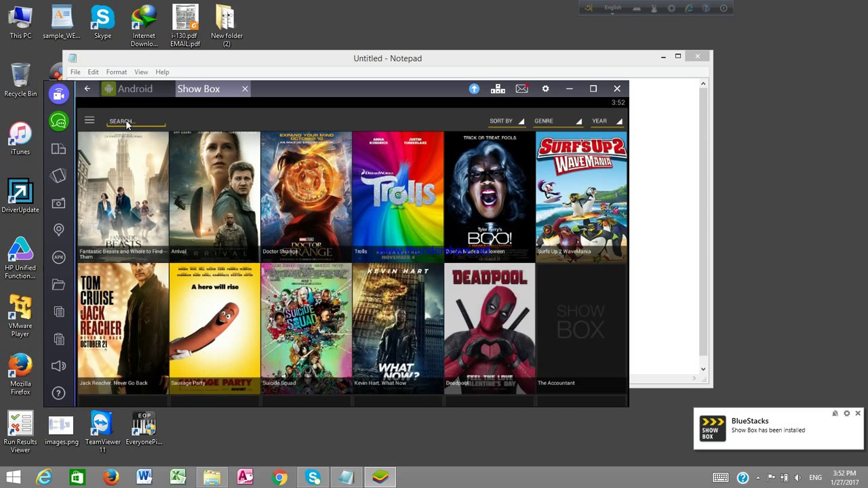Open Kevin Hart: What Now poster
The image size is (868, 488).
(397, 328)
